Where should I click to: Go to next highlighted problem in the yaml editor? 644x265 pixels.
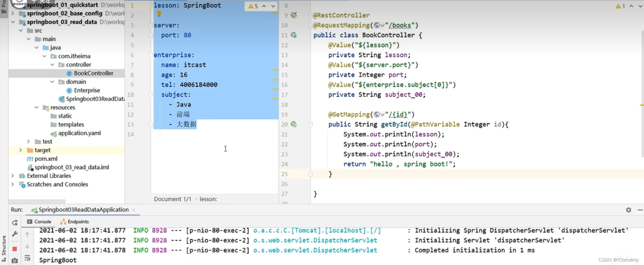pos(273,6)
